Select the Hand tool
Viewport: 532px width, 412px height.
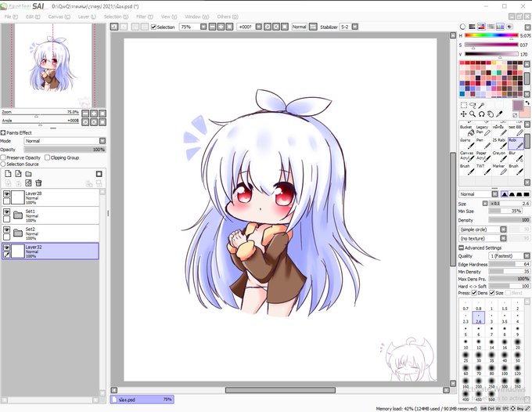pyautogui.click(x=491, y=114)
